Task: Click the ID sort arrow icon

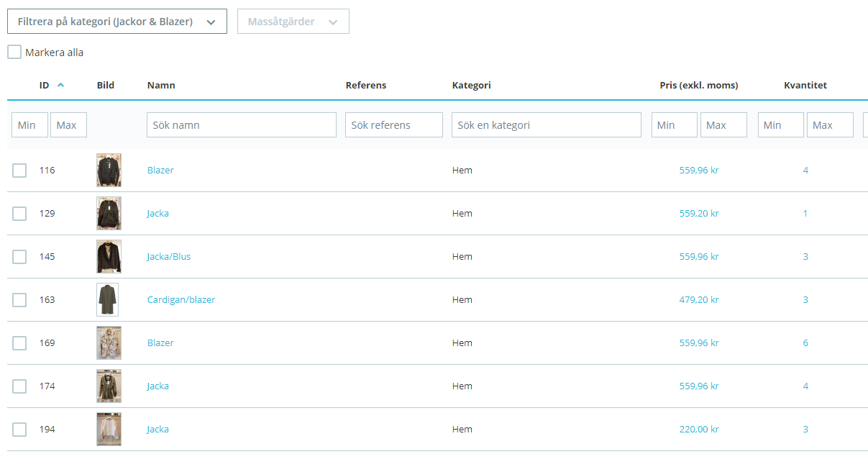Action: point(60,85)
